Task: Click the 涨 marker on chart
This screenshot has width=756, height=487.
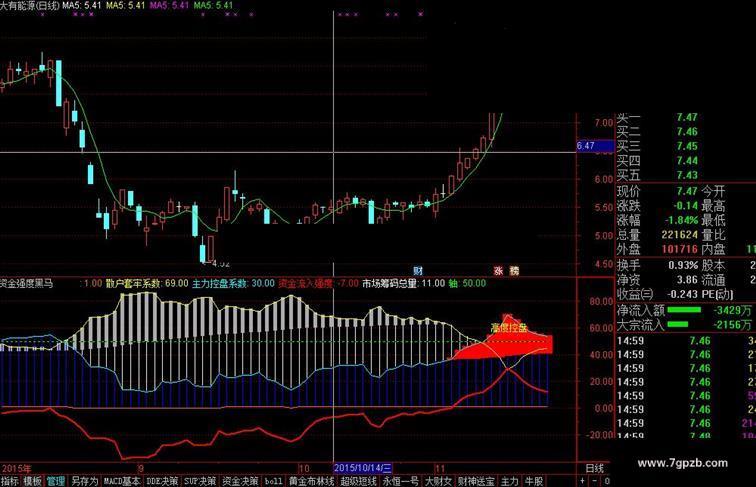Action: point(498,271)
